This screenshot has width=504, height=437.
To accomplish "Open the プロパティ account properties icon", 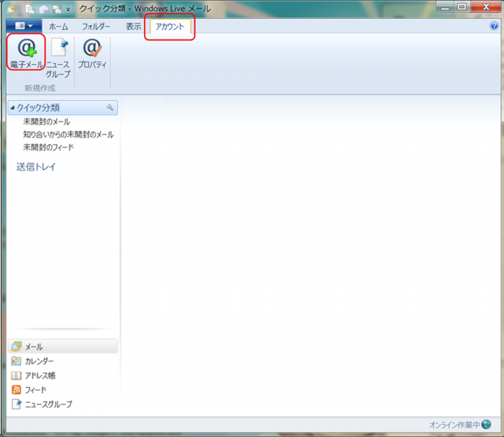I will [92, 48].
